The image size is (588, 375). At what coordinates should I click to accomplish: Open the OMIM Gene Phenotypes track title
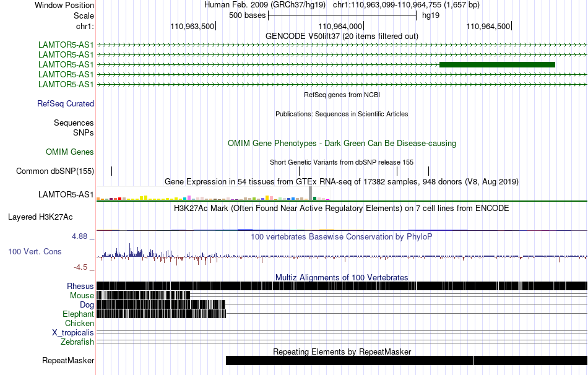342,143
